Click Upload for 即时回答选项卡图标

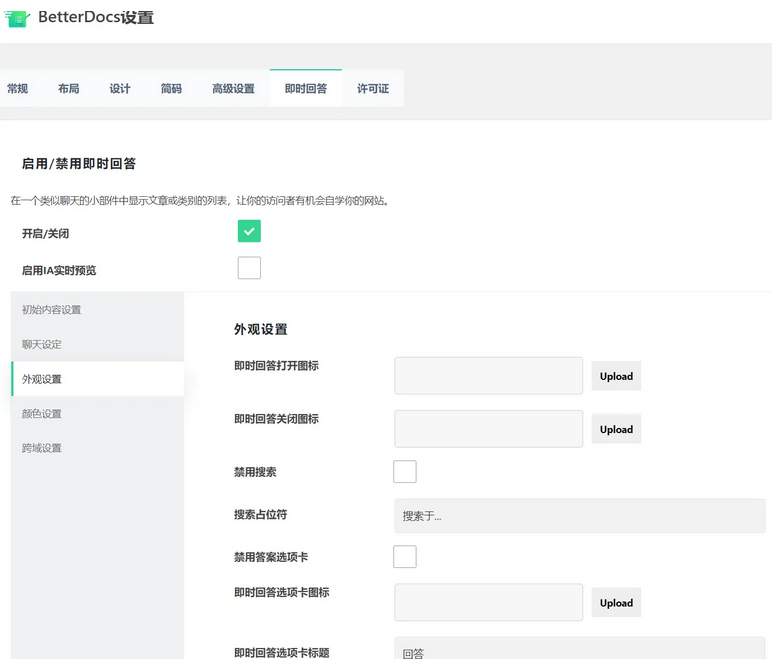(x=616, y=603)
